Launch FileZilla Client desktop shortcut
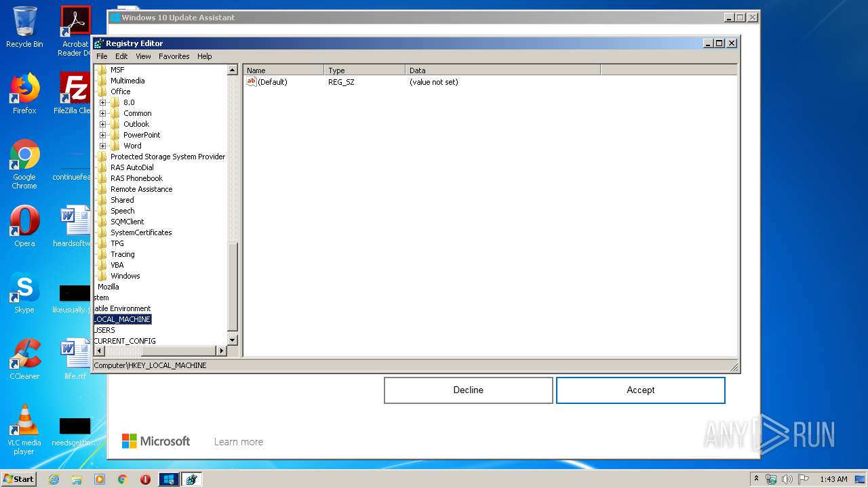 click(x=75, y=94)
